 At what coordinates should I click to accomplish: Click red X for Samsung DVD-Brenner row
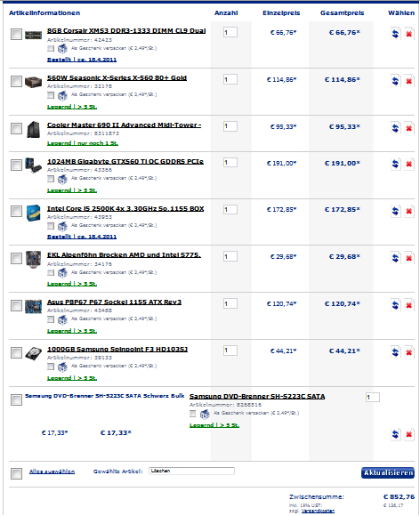pos(408,434)
